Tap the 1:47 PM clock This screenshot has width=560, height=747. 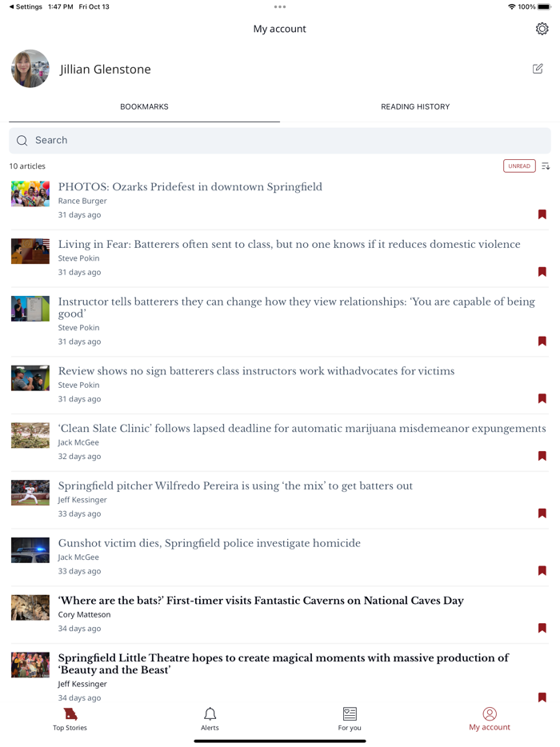point(61,6)
